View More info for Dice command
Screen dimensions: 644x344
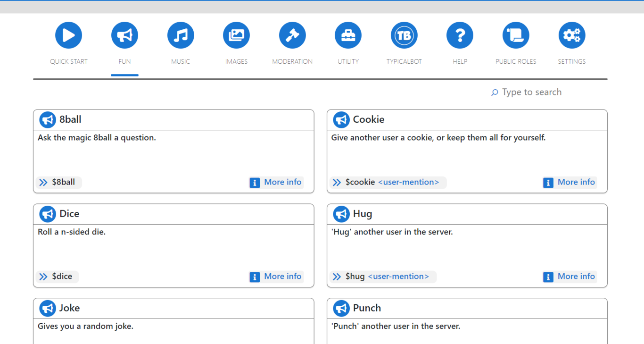[276, 277]
